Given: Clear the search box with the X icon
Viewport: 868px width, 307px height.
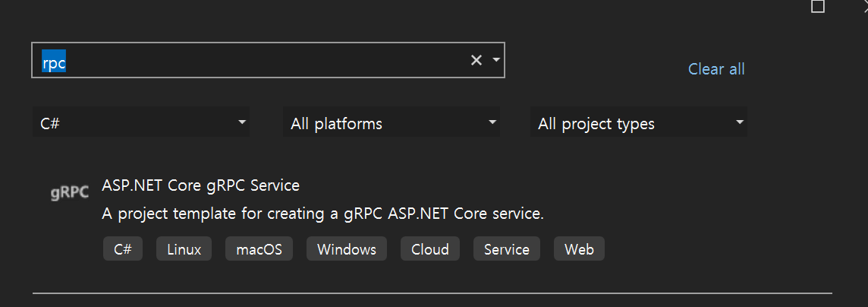Looking at the screenshot, I should pyautogui.click(x=476, y=60).
